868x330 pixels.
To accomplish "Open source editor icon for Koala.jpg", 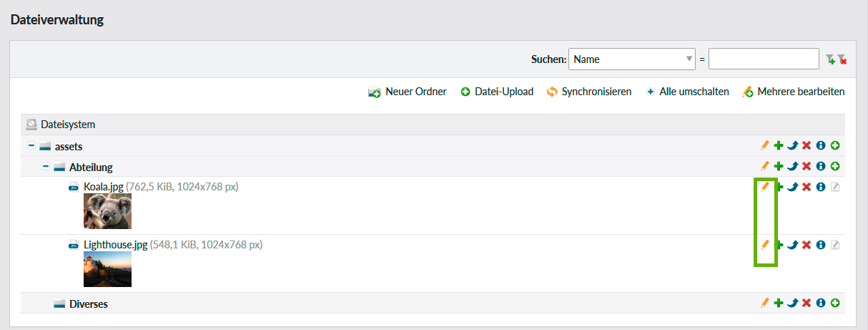I will pyautogui.click(x=834, y=187).
